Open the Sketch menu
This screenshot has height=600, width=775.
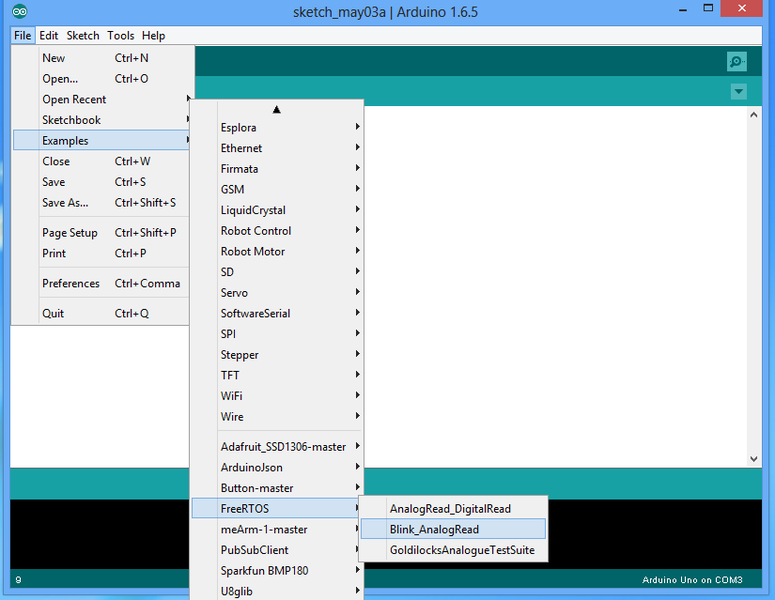point(83,36)
